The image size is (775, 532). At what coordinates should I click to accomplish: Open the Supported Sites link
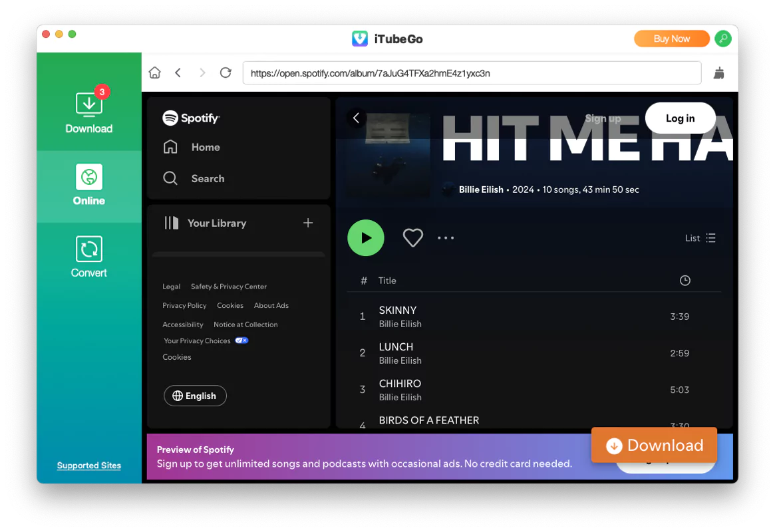click(x=88, y=465)
